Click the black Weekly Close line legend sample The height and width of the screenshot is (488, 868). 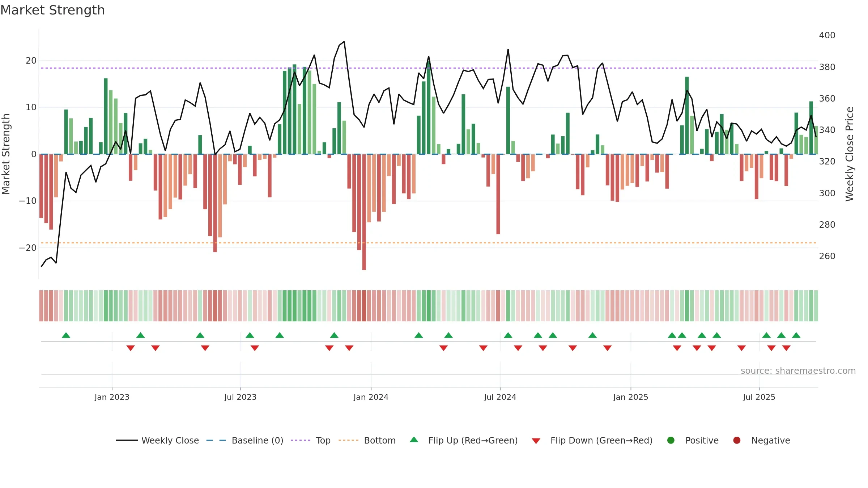click(x=127, y=440)
